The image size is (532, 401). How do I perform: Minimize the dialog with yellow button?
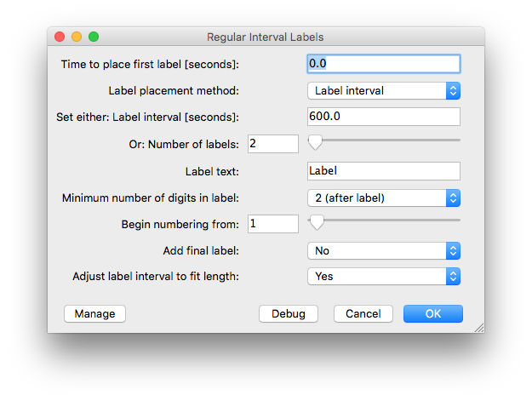[x=77, y=37]
